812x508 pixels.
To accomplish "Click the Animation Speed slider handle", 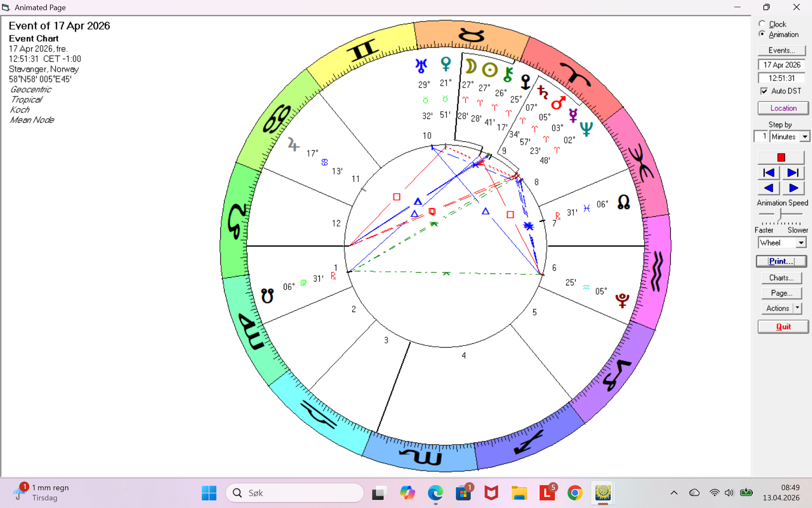I will 777,214.
